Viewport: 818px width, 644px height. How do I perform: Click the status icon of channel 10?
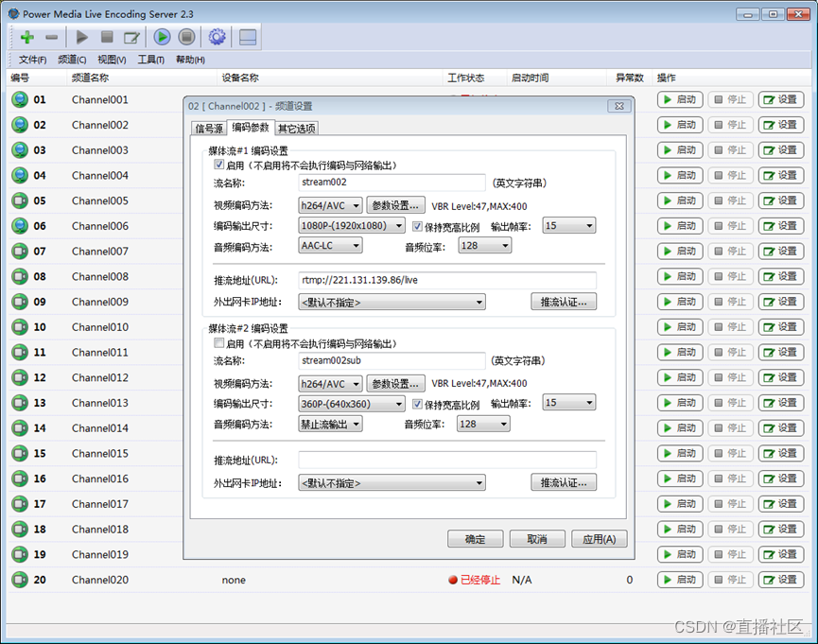tap(20, 326)
